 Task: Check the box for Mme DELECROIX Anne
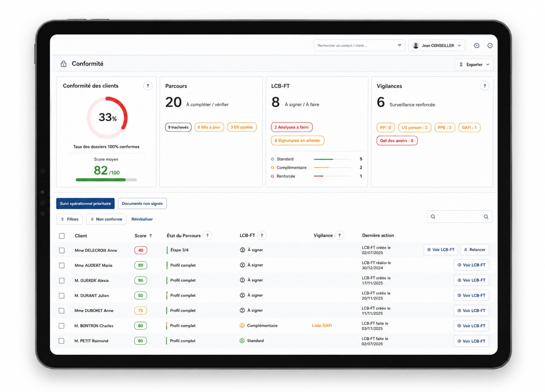[x=62, y=250]
